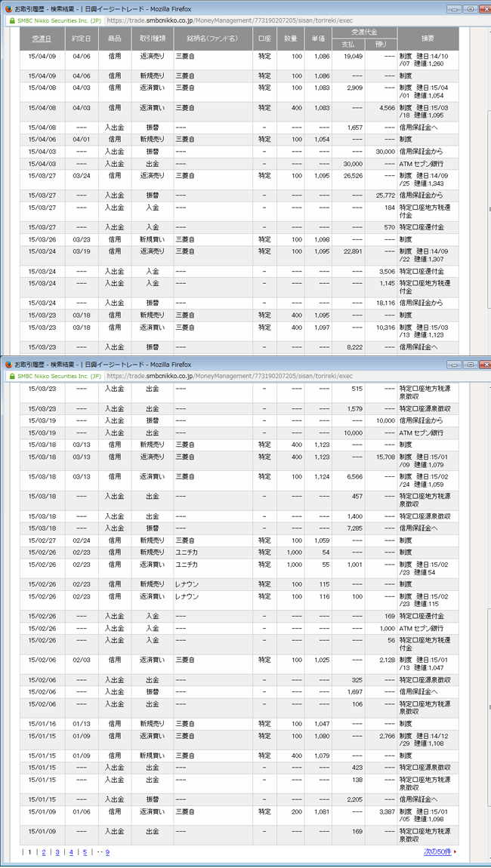
Task: Click the deposit amount 4,566
Action: tap(387, 107)
